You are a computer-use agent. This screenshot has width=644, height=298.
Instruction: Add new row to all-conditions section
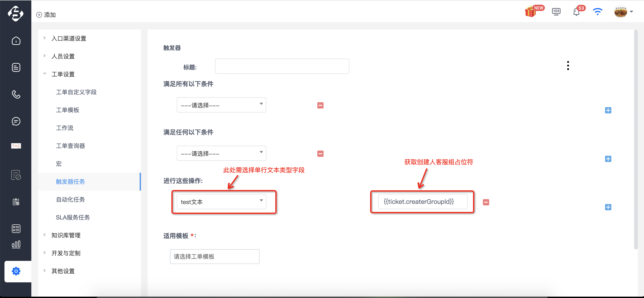point(608,110)
